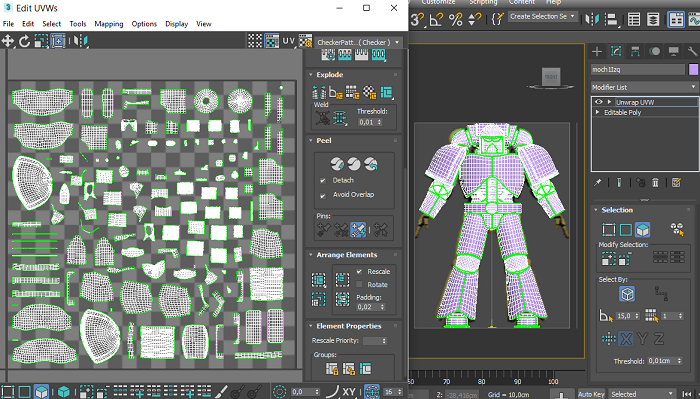Open the Options menu in Edit UVWs
700x399 pixels.
(144, 24)
